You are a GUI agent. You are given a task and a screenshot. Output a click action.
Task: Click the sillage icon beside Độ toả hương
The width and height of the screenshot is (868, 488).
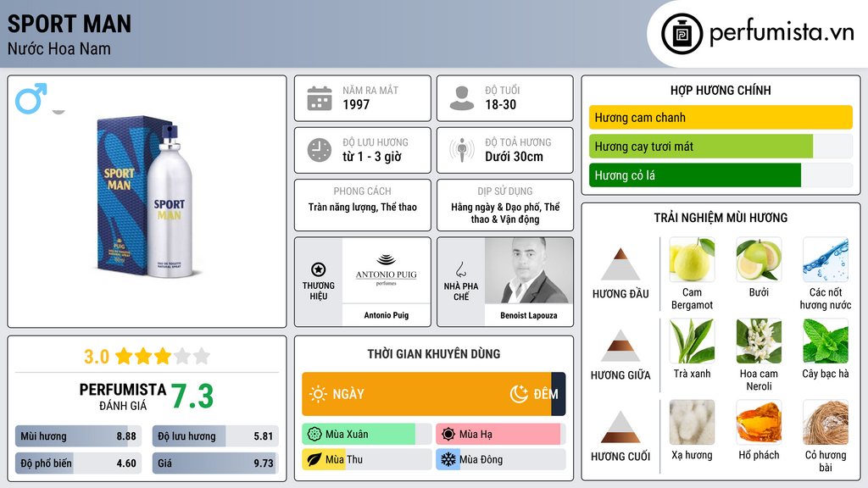[462, 150]
